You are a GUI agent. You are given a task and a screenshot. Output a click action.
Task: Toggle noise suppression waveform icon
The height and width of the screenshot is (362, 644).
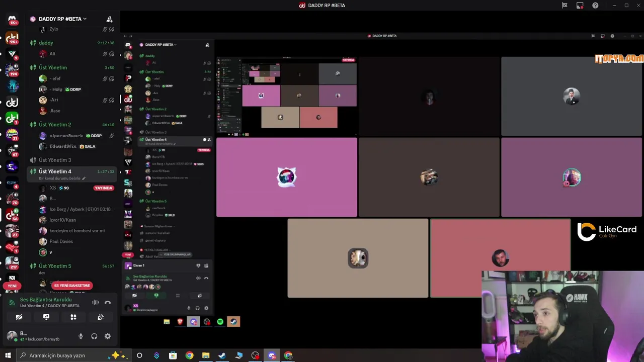tap(95, 302)
